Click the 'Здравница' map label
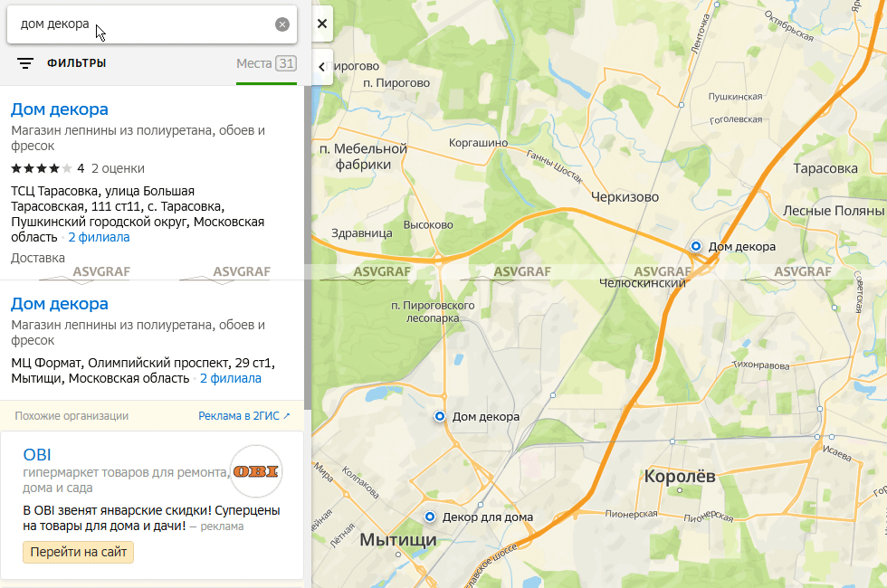The image size is (887, 588). coord(362,233)
